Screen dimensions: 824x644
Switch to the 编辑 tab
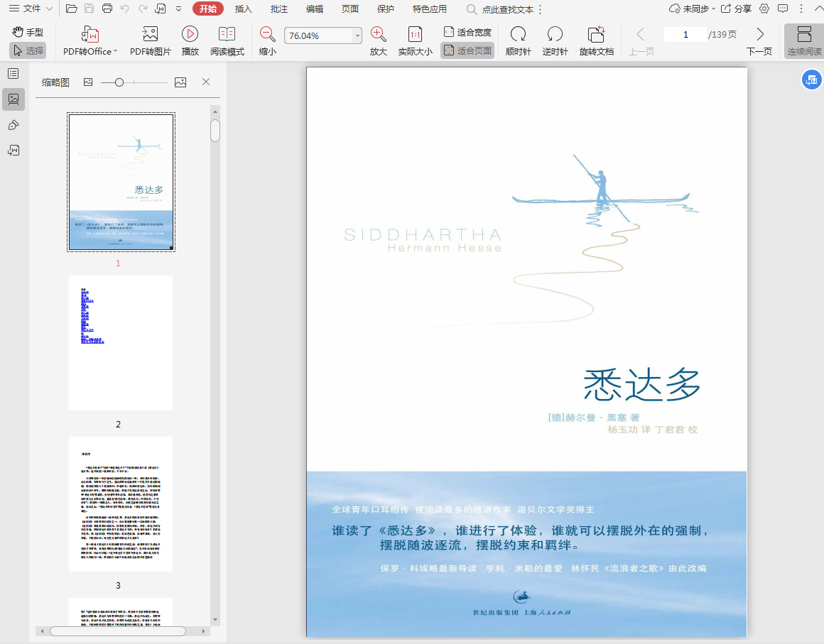(314, 9)
